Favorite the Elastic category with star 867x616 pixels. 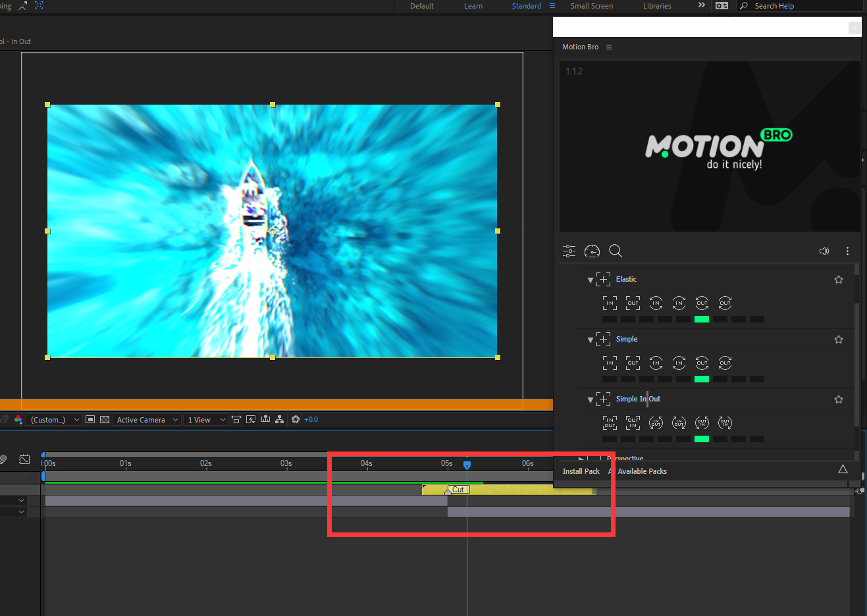coord(838,280)
